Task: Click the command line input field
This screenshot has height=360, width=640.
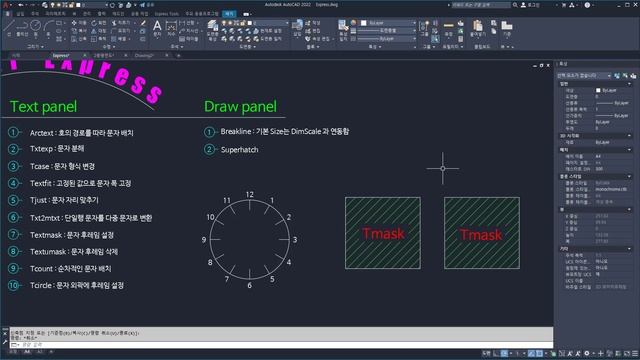Action: [x=282, y=345]
